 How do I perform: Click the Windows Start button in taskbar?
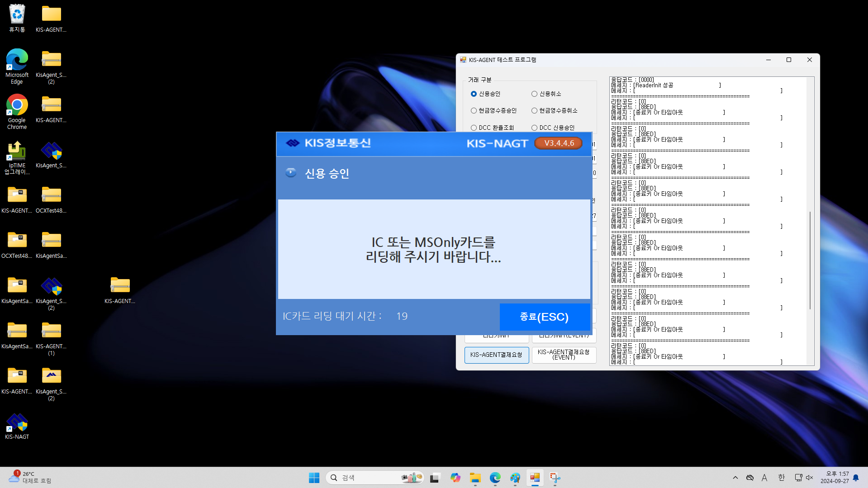pyautogui.click(x=314, y=478)
